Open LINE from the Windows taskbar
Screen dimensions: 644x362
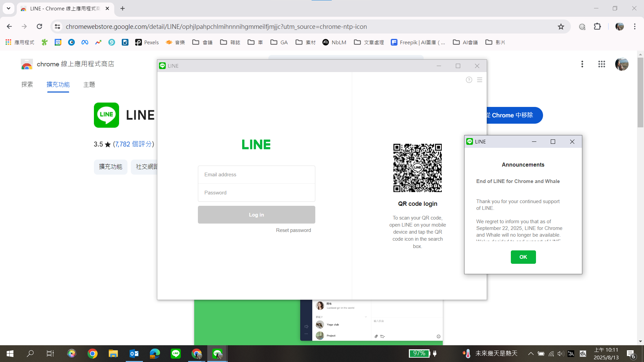[175, 353]
